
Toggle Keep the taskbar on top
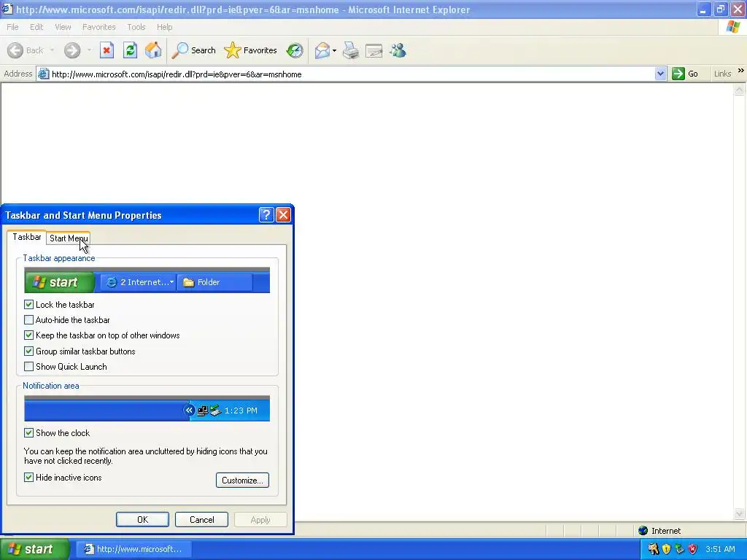[28, 335]
